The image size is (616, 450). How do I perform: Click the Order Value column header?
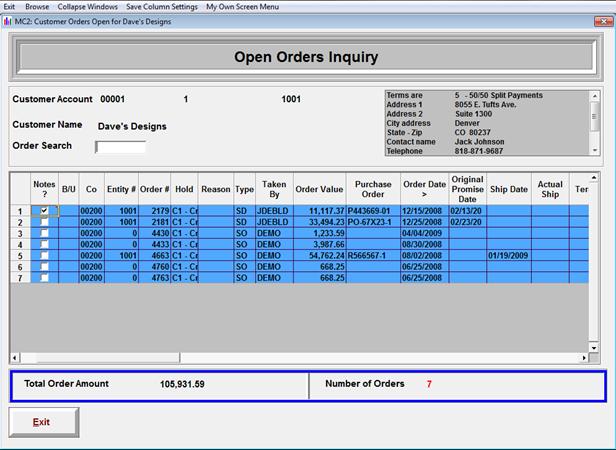coord(319,189)
